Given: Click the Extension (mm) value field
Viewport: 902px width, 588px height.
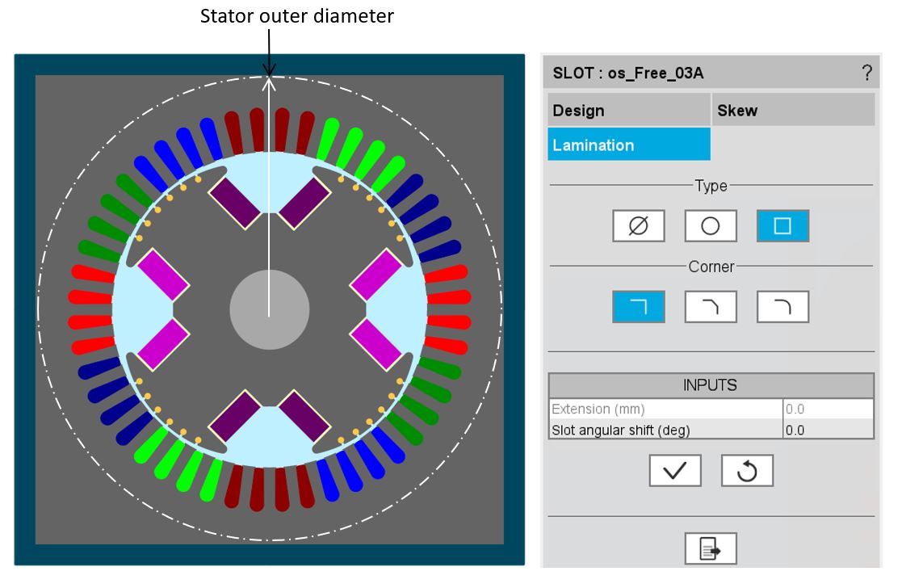Looking at the screenshot, I should tap(827, 409).
